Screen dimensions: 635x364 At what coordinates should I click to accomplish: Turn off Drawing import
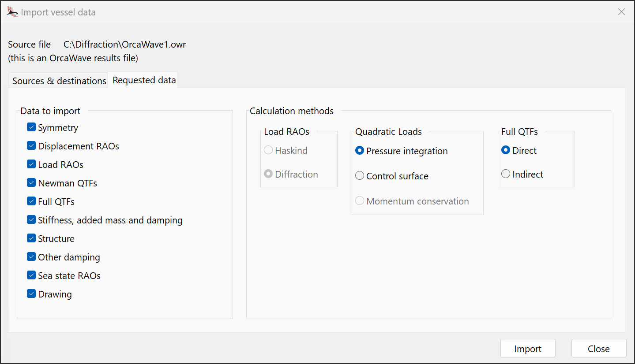(x=31, y=294)
